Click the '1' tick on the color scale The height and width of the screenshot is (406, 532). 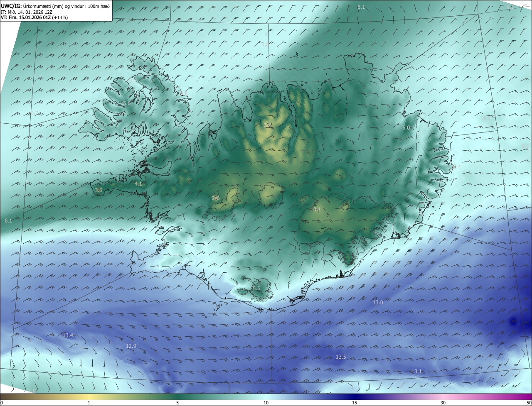click(x=89, y=403)
